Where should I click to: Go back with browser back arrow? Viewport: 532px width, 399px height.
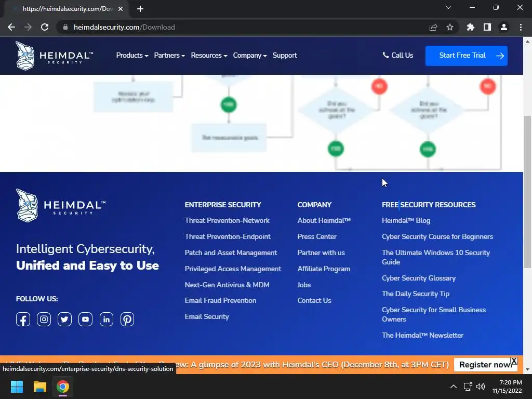click(11, 27)
